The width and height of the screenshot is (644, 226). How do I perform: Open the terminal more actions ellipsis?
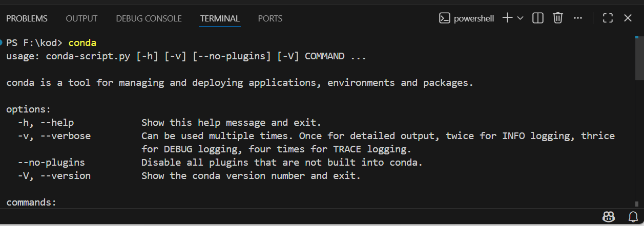click(578, 18)
